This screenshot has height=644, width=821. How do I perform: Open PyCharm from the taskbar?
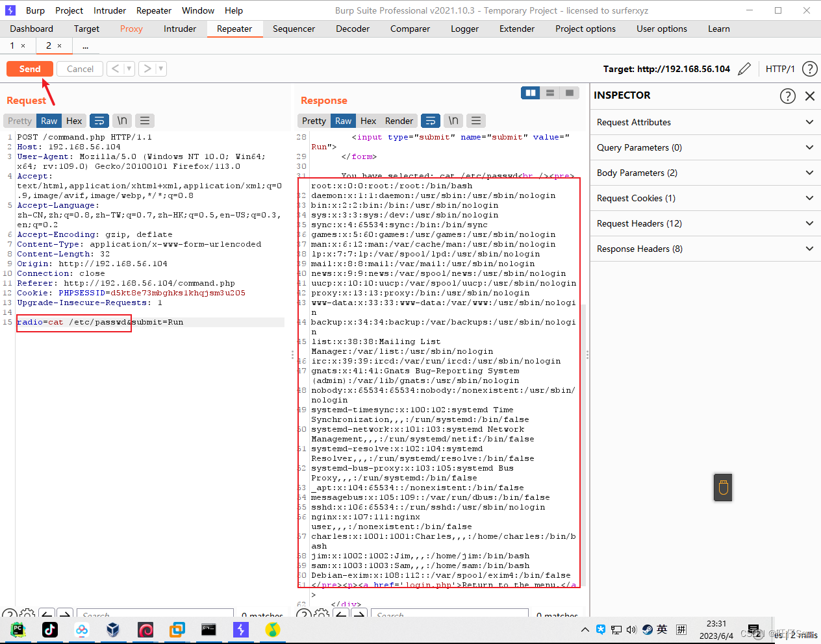coord(18,630)
